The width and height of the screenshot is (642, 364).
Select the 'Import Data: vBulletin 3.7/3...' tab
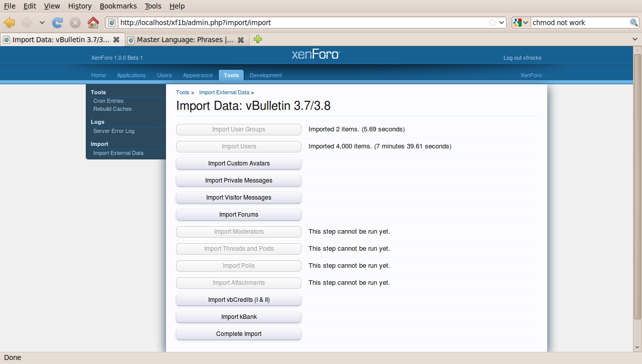coord(62,40)
